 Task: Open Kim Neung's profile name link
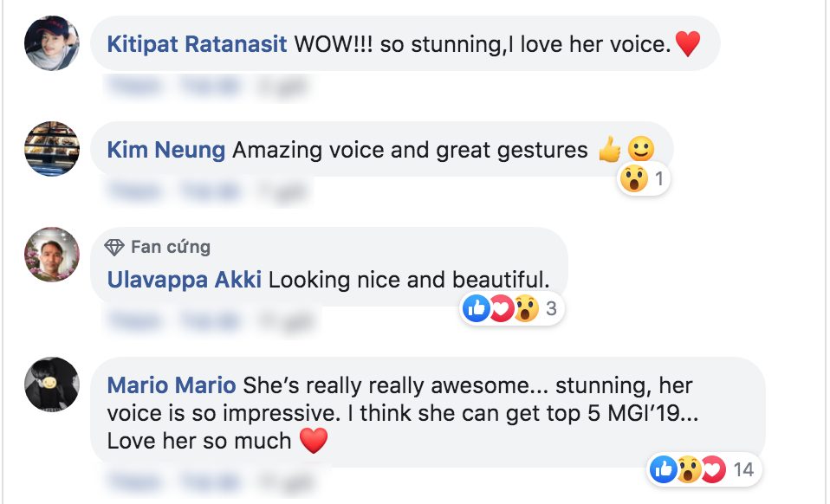(x=165, y=150)
